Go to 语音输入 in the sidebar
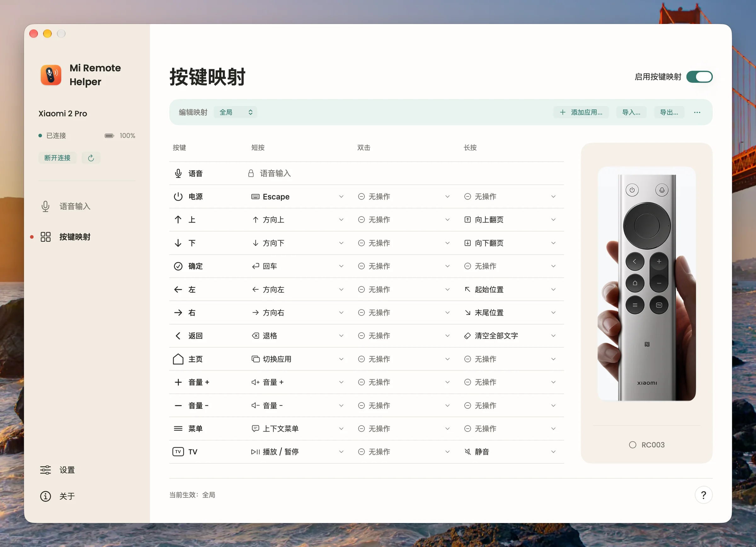Viewport: 756px width, 547px height. (x=75, y=206)
